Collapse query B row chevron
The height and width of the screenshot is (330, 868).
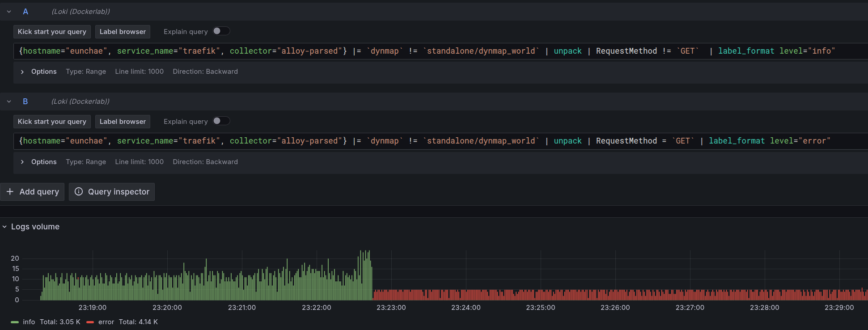9,102
